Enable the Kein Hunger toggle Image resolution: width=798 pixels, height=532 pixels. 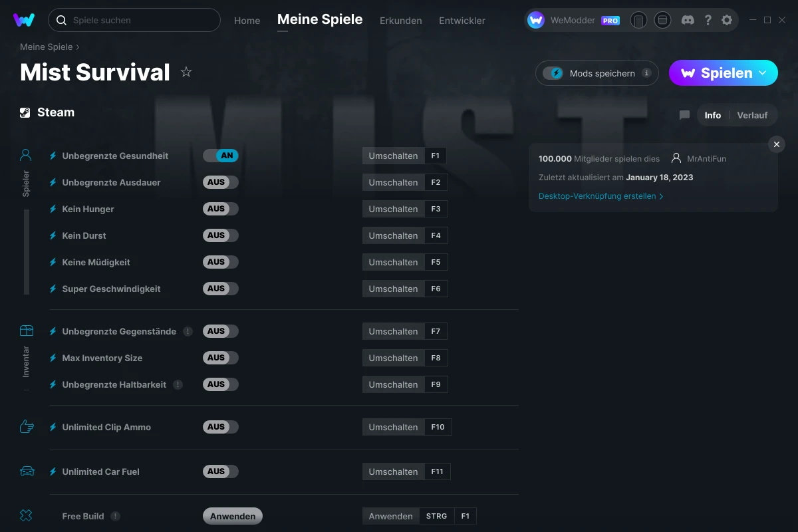221,209
